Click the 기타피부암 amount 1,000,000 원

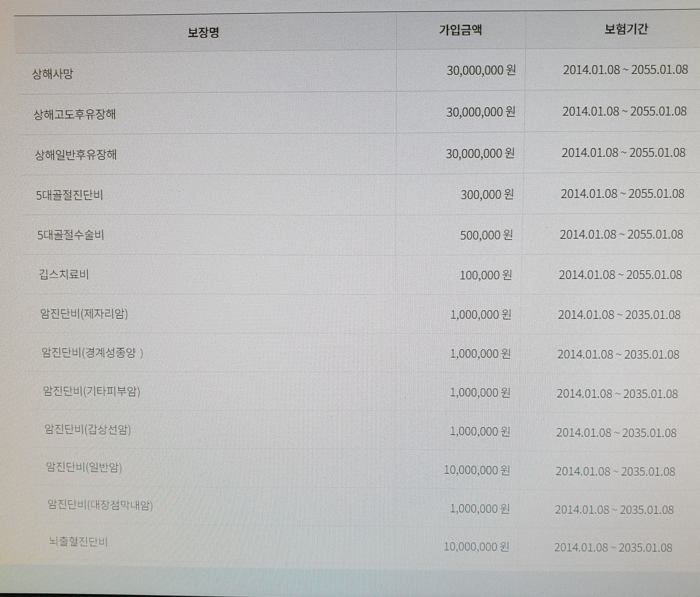click(x=480, y=393)
